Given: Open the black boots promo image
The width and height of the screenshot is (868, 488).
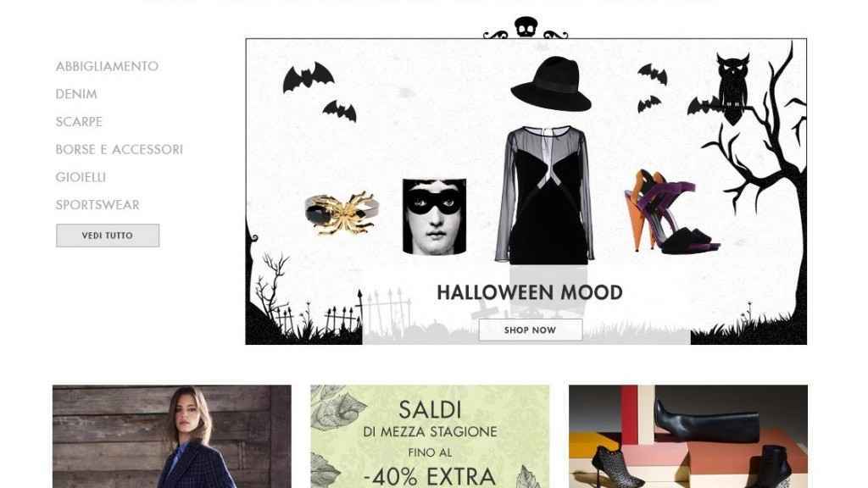Looking at the screenshot, I should [x=688, y=436].
